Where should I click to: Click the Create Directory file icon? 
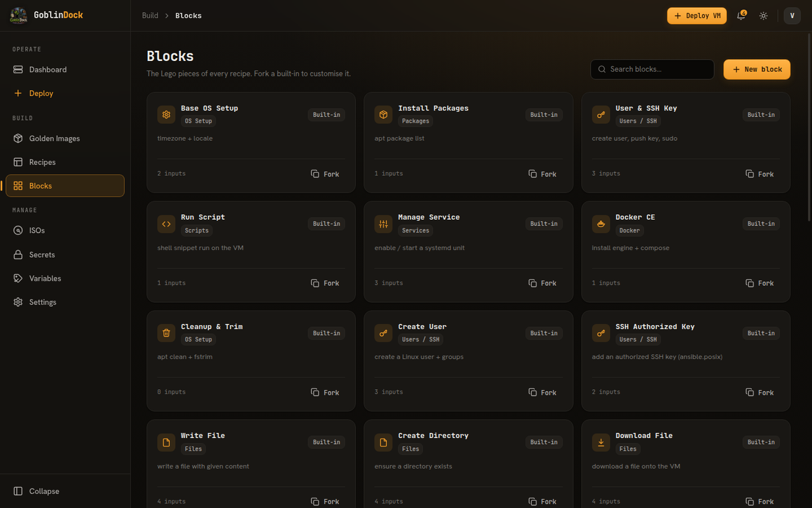point(383,442)
